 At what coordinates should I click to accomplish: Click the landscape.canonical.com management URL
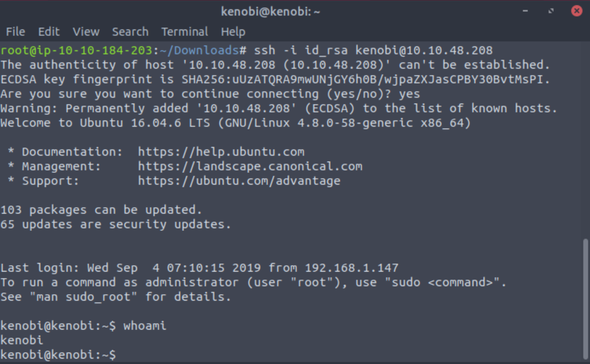pyautogui.click(x=250, y=166)
